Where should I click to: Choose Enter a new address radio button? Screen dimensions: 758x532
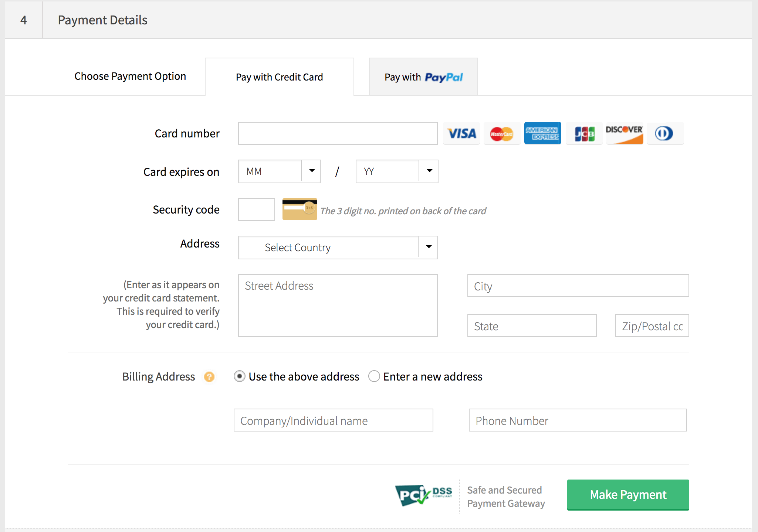pos(374,376)
